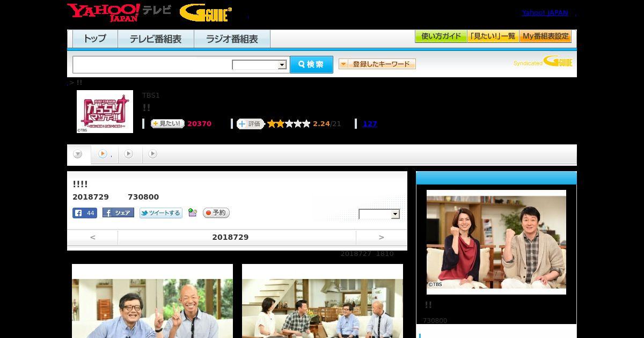Click the 見たい! add button
The height and width of the screenshot is (338, 644).
[x=167, y=123]
